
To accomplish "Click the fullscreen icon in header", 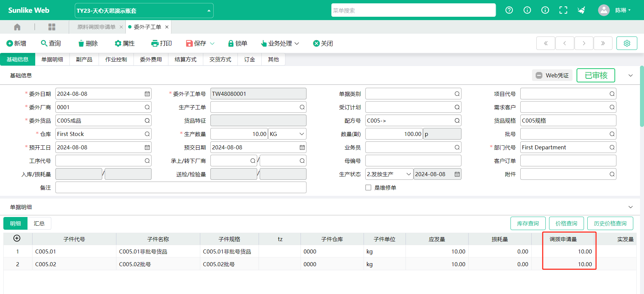I will (x=563, y=10).
